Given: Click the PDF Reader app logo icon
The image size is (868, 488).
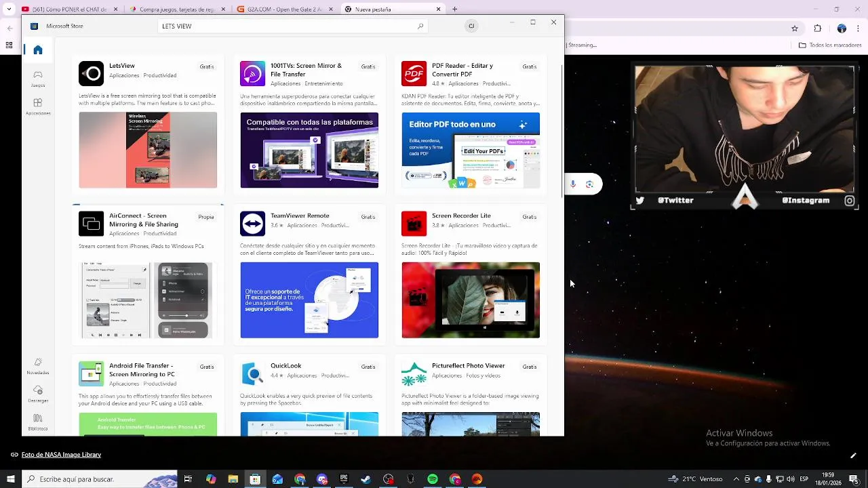Looking at the screenshot, I should click(x=414, y=73).
